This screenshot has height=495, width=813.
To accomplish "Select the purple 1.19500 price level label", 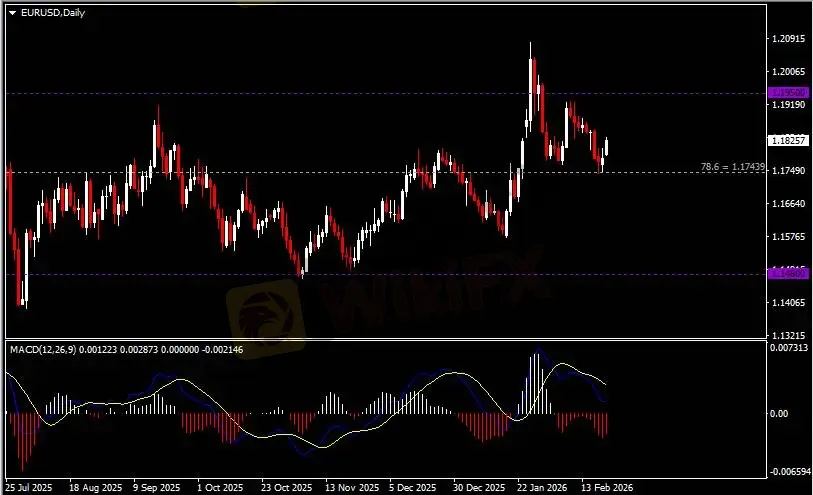I will 788,93.
